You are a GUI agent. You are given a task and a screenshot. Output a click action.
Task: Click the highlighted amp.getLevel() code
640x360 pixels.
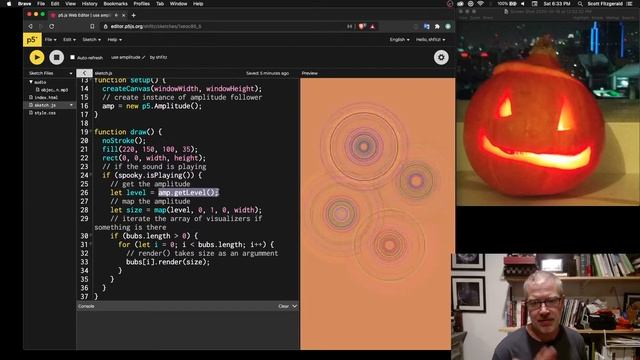pos(189,193)
